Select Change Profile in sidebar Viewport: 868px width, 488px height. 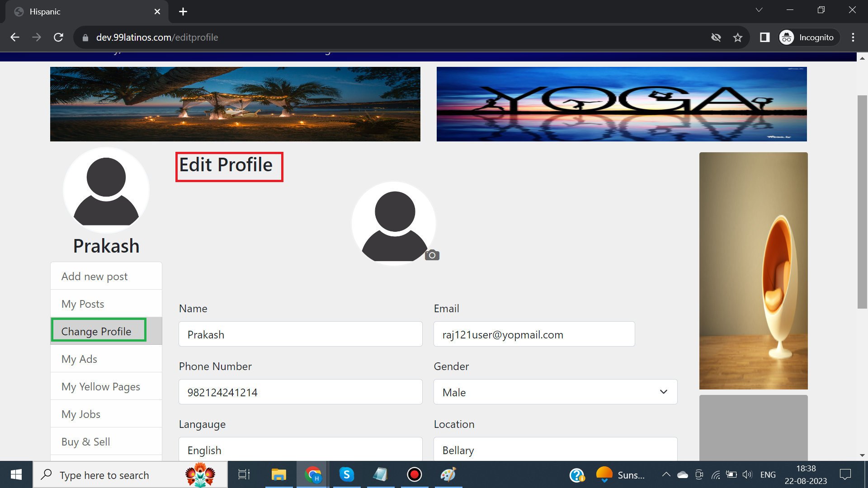96,331
